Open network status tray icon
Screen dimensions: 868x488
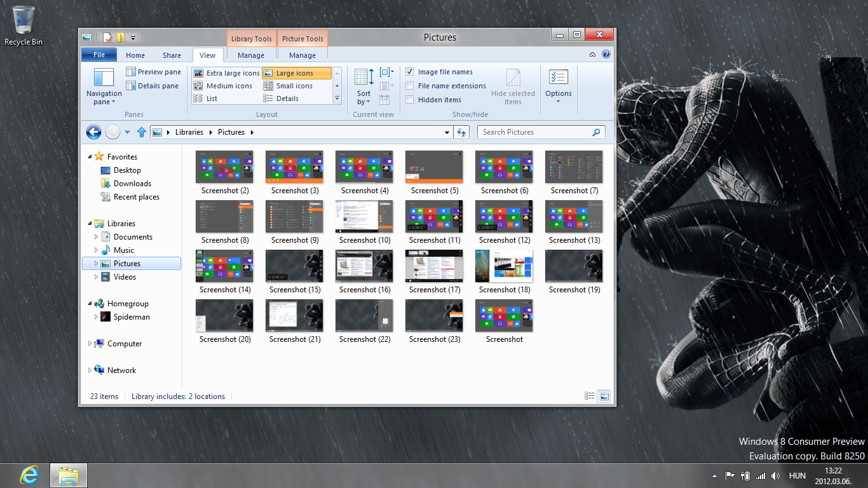[x=761, y=475]
